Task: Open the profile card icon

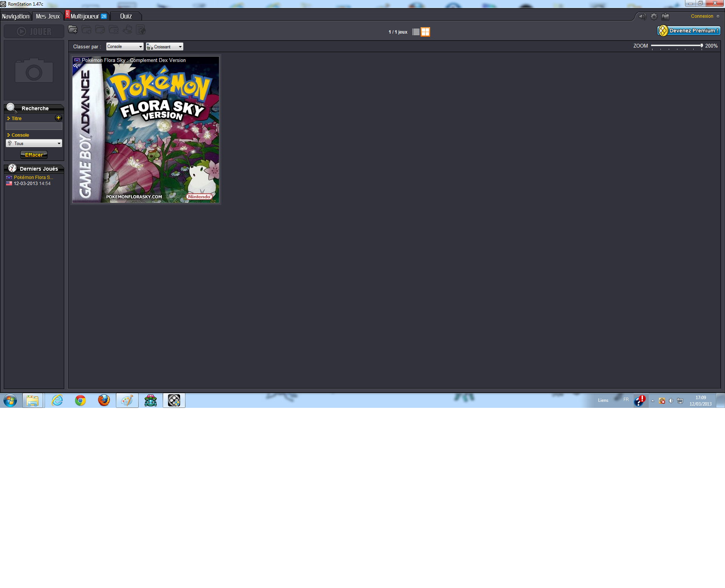Action: (665, 17)
